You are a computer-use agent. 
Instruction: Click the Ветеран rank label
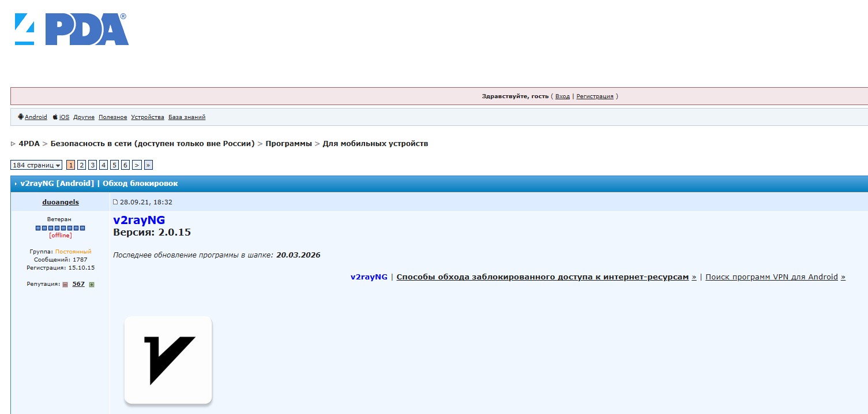point(61,219)
